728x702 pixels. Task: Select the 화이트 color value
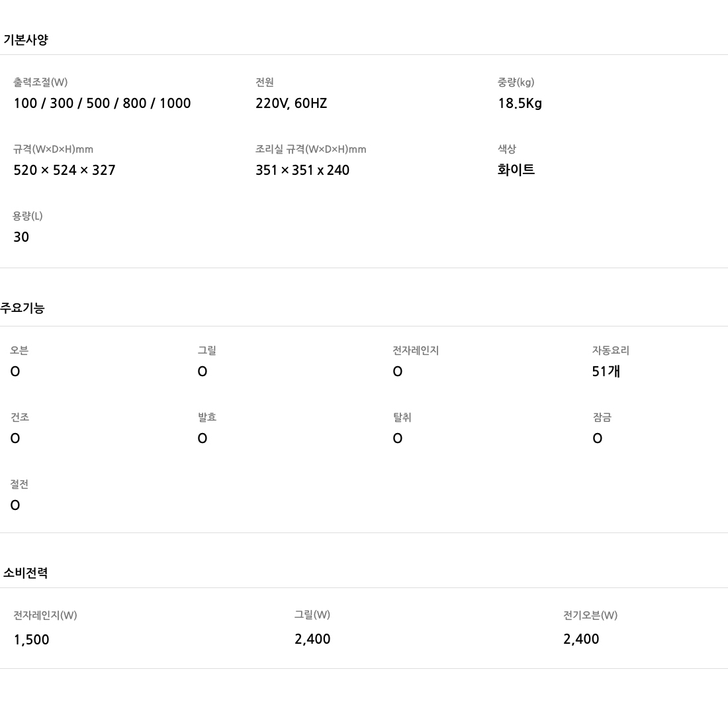(516, 170)
